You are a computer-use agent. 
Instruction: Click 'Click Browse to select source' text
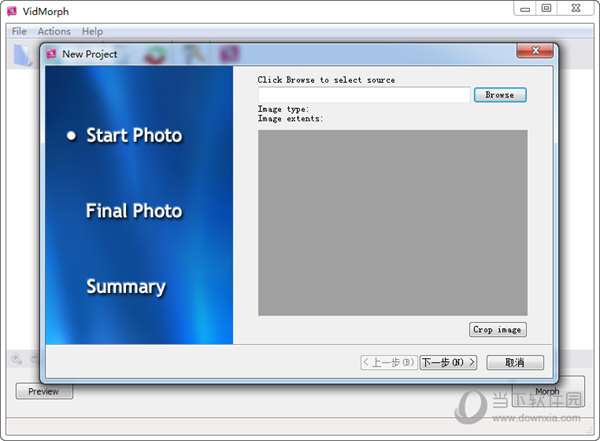coord(326,80)
